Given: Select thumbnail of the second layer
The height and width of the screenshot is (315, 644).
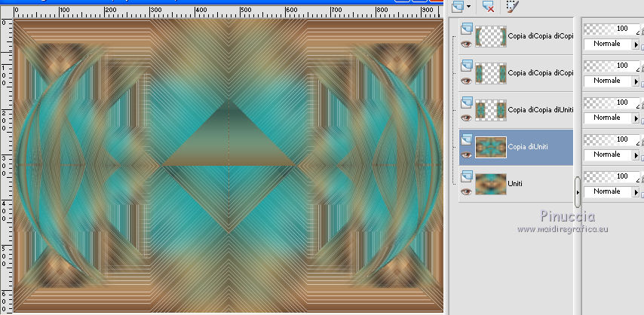Looking at the screenshot, I should click(x=491, y=73).
